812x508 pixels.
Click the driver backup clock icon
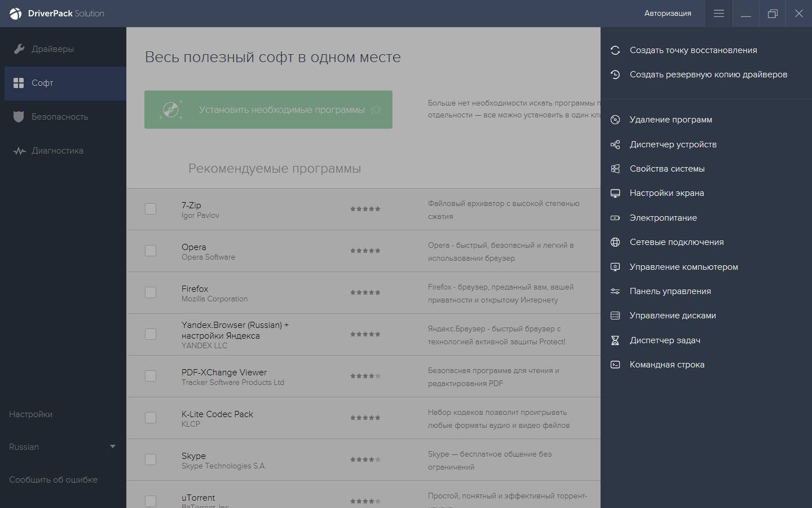[x=615, y=75]
